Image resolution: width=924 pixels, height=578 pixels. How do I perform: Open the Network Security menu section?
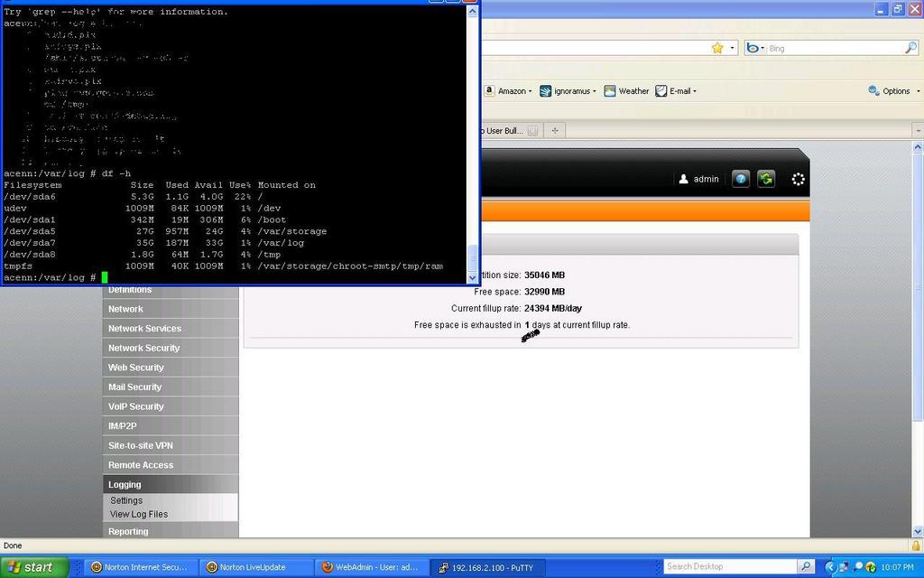point(144,348)
